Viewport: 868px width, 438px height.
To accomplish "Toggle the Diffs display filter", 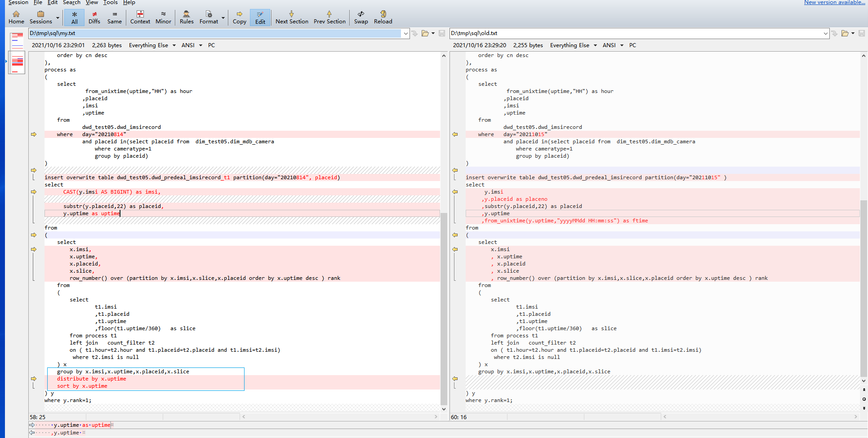I will pyautogui.click(x=94, y=17).
